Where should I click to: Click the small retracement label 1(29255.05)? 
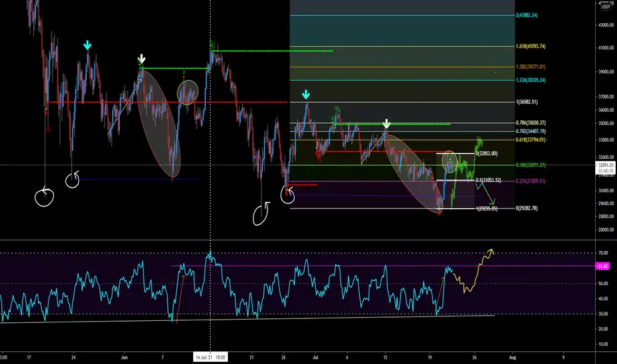click(x=487, y=208)
